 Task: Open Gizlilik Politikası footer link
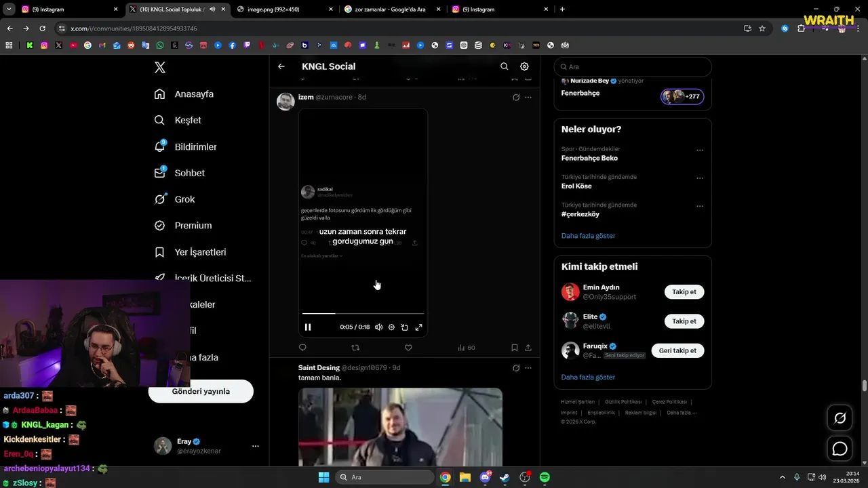(624, 402)
